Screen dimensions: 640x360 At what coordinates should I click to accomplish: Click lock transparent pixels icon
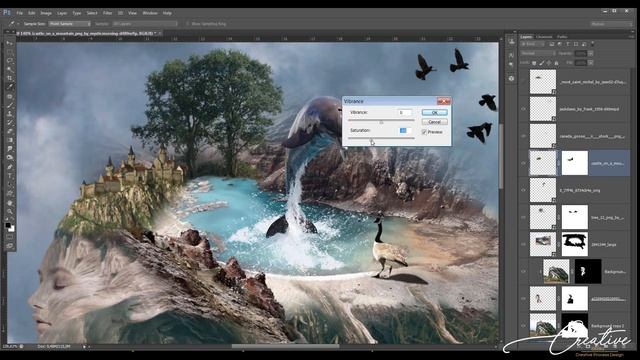tap(534, 63)
